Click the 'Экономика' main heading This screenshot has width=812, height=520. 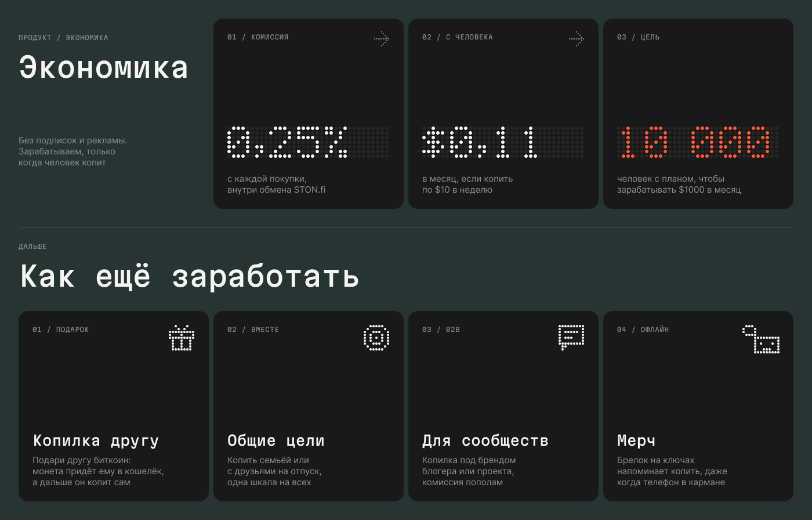coord(104,67)
